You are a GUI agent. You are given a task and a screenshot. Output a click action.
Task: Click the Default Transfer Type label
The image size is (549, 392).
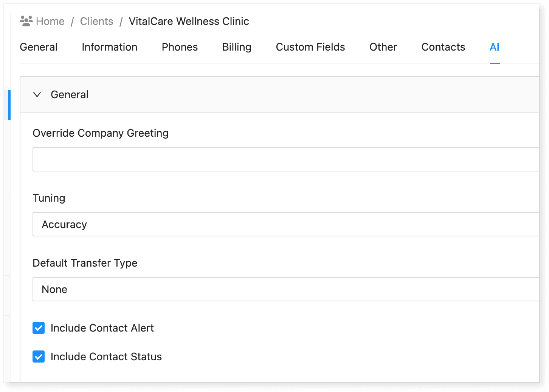[x=85, y=263]
